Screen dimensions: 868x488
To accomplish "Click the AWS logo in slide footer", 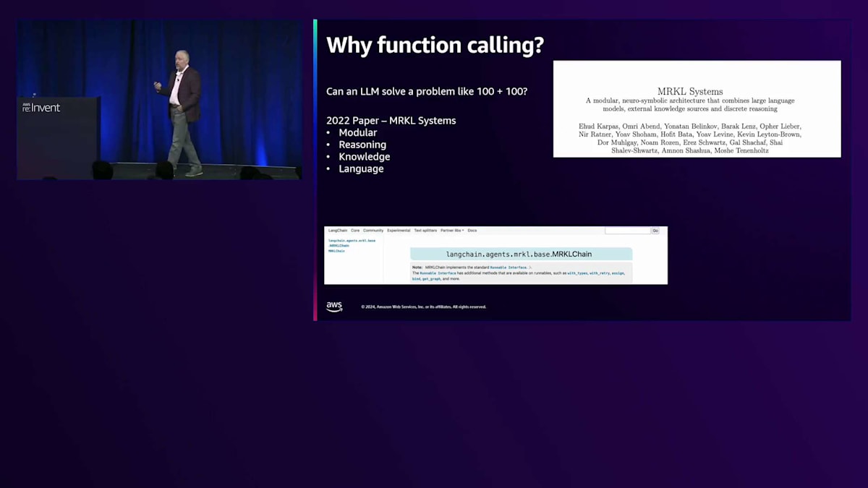I will [334, 307].
